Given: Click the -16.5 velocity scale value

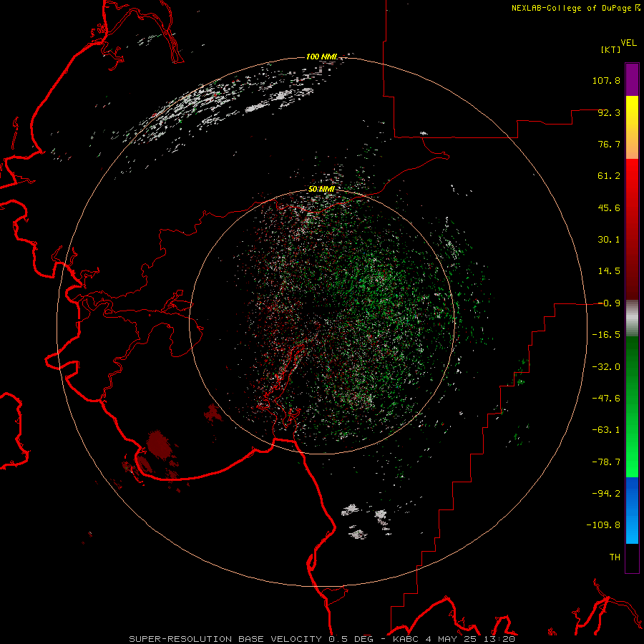Looking at the screenshot, I should click(606, 335).
